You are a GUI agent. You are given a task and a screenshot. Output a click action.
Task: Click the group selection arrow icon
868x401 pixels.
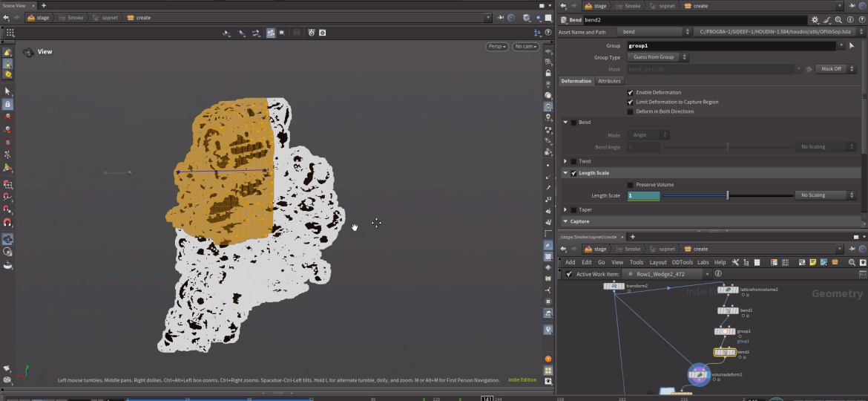(x=852, y=46)
